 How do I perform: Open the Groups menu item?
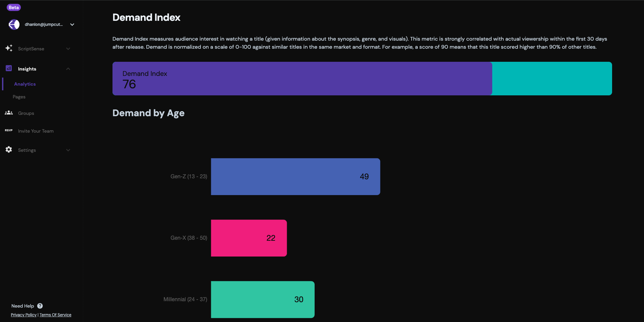tap(26, 113)
